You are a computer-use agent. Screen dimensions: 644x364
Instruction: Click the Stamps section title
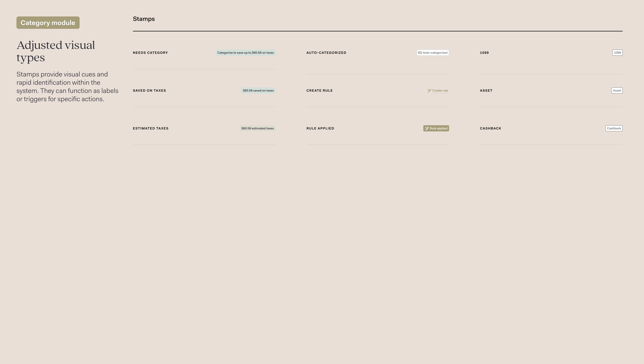144,19
